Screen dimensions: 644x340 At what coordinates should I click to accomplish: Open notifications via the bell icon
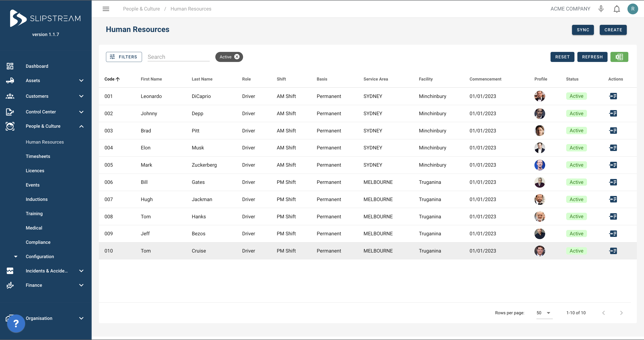click(x=616, y=9)
